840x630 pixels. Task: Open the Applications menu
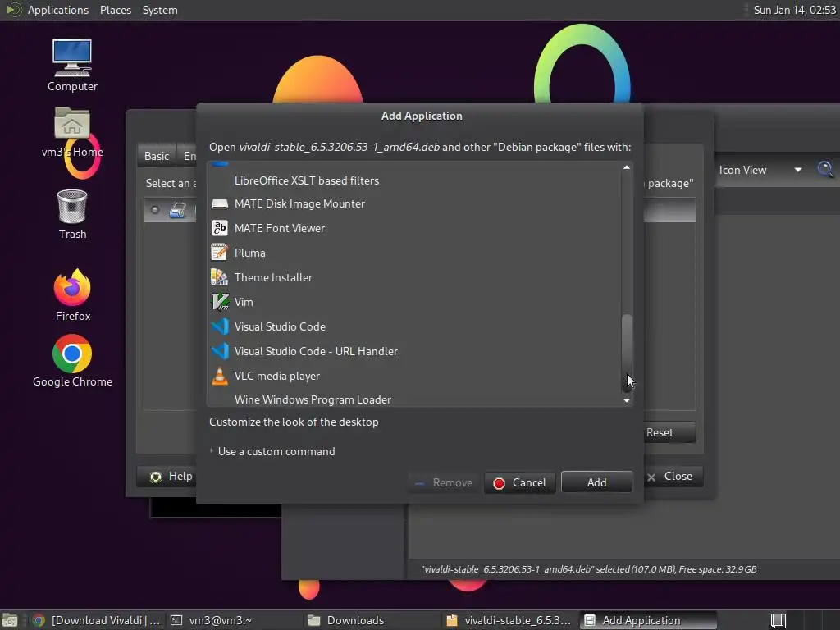tap(58, 10)
